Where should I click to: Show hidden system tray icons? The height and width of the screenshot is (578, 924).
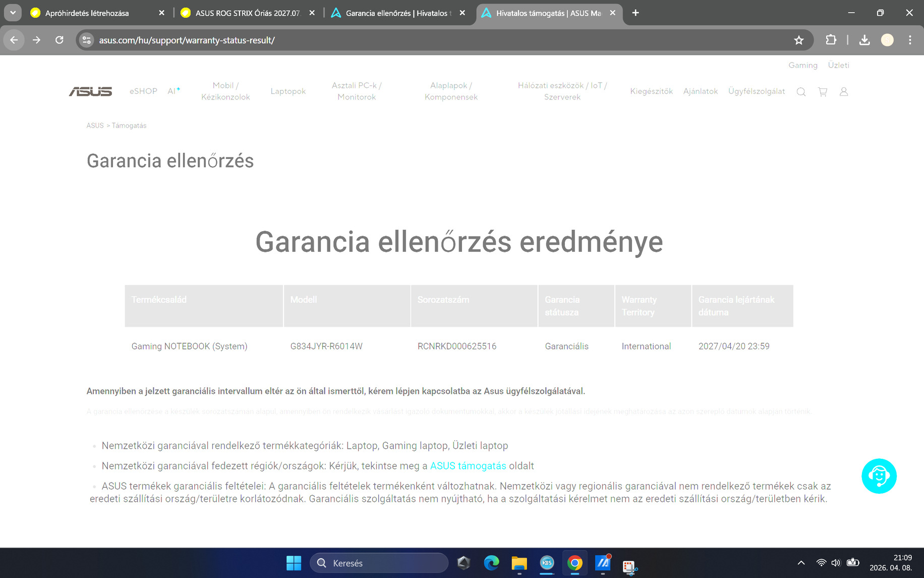click(x=801, y=563)
